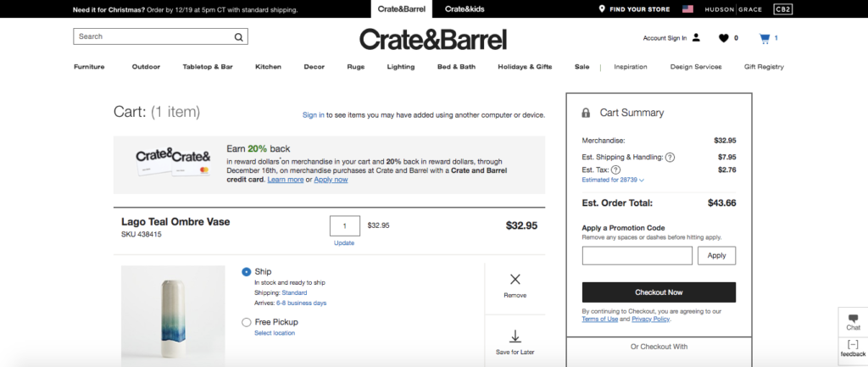Open the Decor menu
Image resolution: width=868 pixels, height=367 pixels.
[314, 67]
